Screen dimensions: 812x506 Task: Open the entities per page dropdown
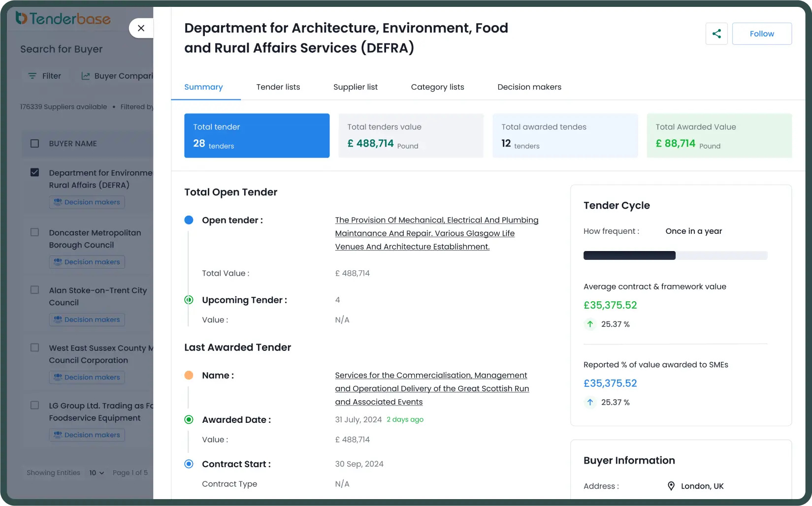tap(97, 473)
